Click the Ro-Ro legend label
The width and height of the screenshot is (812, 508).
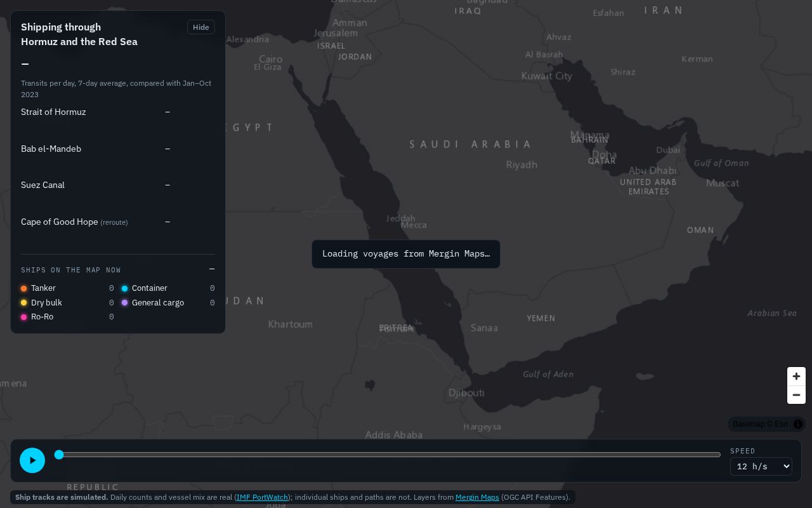(x=42, y=317)
